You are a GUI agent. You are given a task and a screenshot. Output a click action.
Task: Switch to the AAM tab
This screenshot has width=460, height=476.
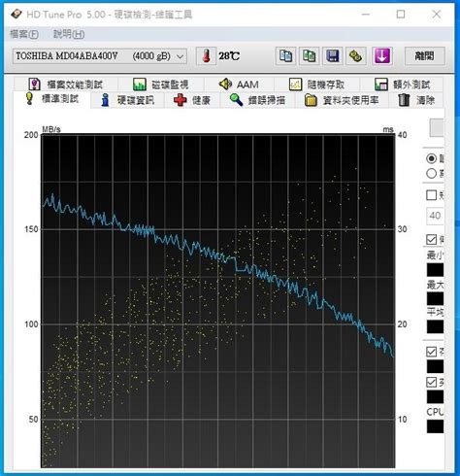(x=239, y=85)
